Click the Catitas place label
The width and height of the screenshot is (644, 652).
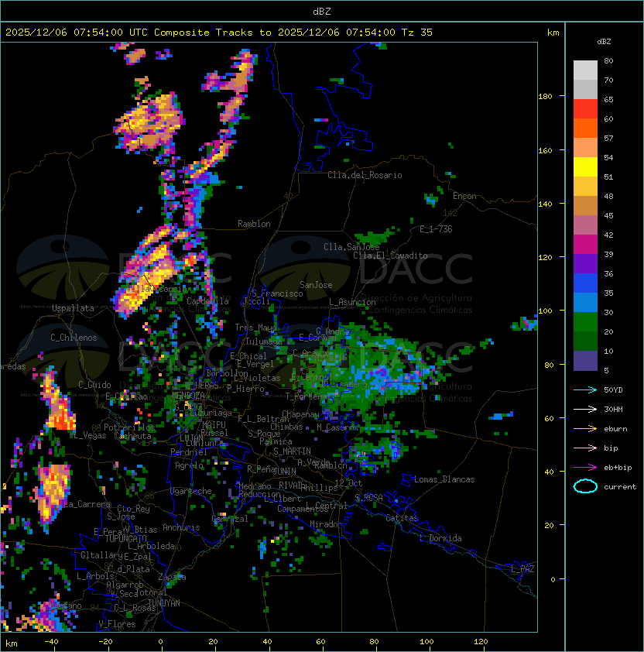pos(402,518)
